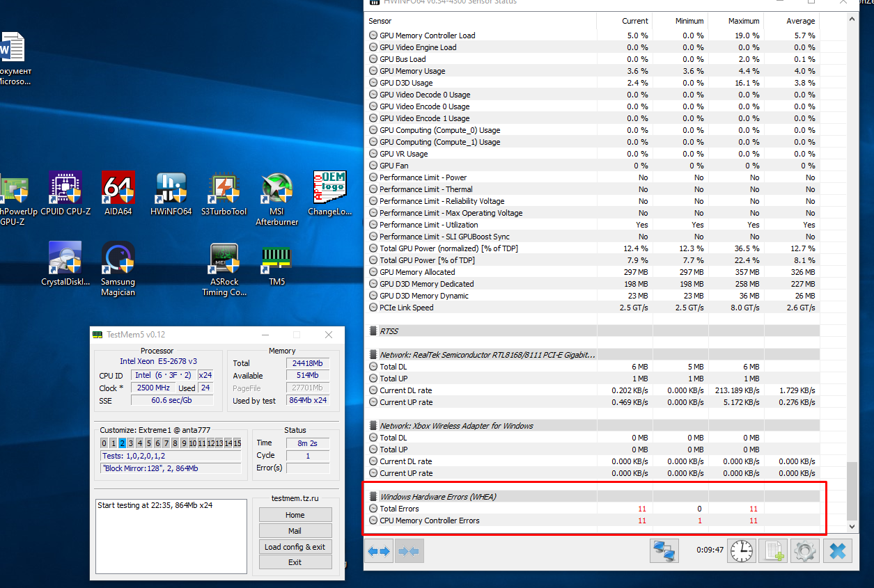
Task: Expand HWiNFO sensor window with blue arrows
Action: click(x=380, y=551)
